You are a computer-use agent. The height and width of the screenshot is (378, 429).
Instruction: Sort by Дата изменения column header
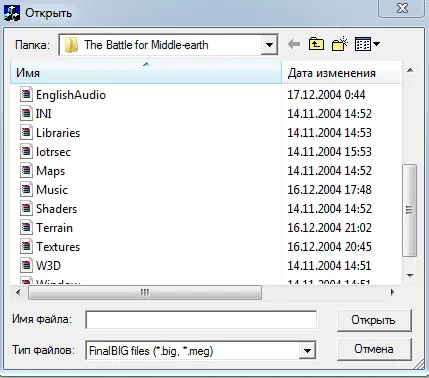tap(341, 72)
